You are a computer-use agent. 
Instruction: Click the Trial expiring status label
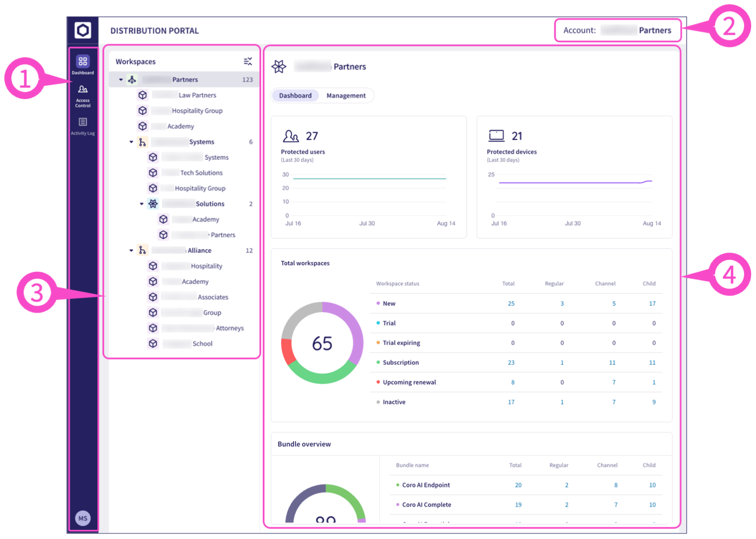[401, 343]
